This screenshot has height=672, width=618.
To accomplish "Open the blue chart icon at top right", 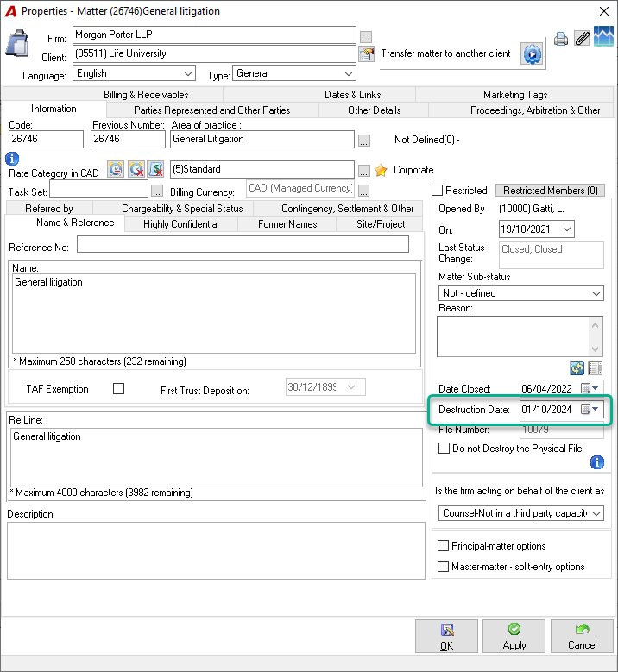I will point(603,36).
